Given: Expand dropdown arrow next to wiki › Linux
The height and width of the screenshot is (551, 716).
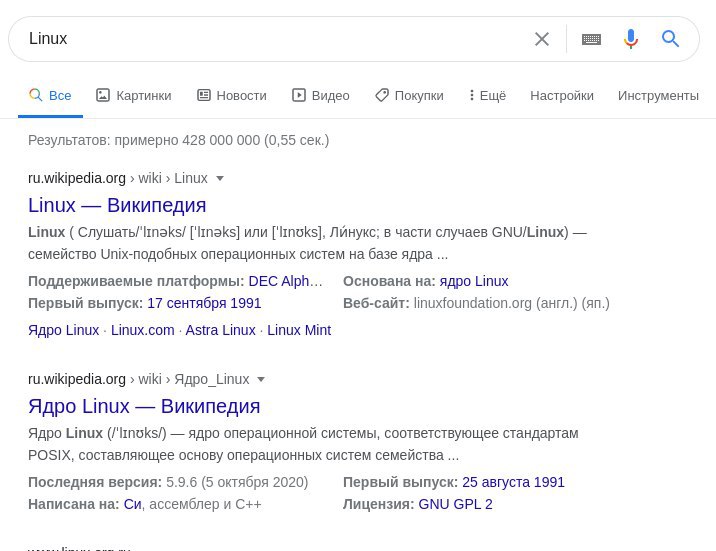Looking at the screenshot, I should click(x=220, y=178).
